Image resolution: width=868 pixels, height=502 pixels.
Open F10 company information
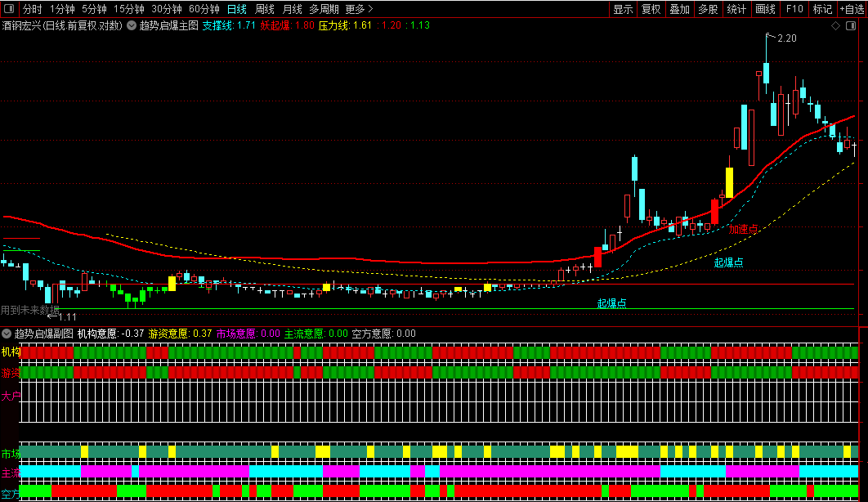pos(794,10)
